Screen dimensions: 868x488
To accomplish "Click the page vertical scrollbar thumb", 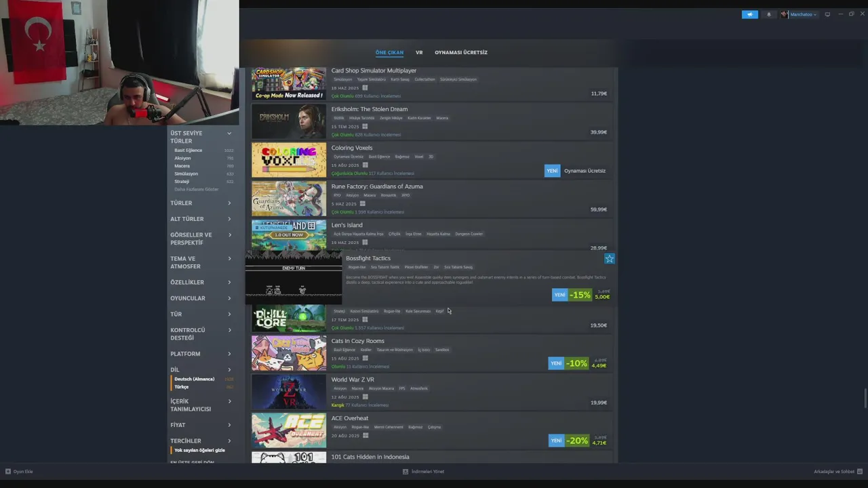I will tap(865, 398).
